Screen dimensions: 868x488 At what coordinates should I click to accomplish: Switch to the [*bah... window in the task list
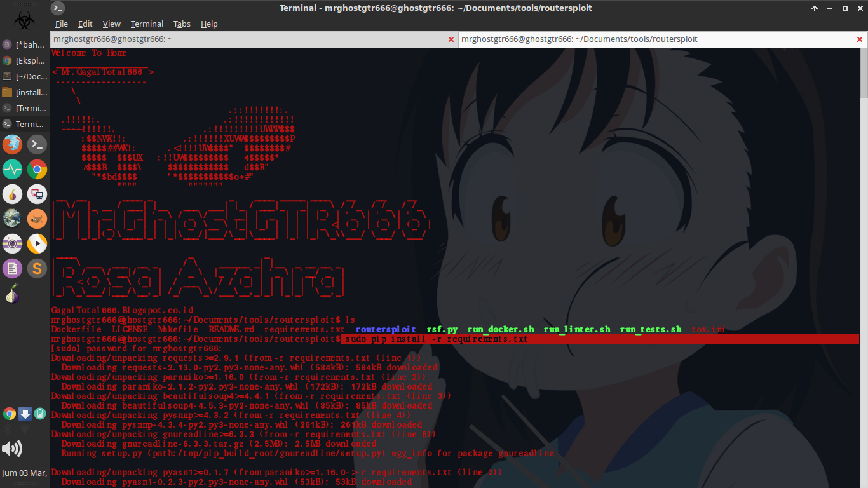(x=25, y=44)
